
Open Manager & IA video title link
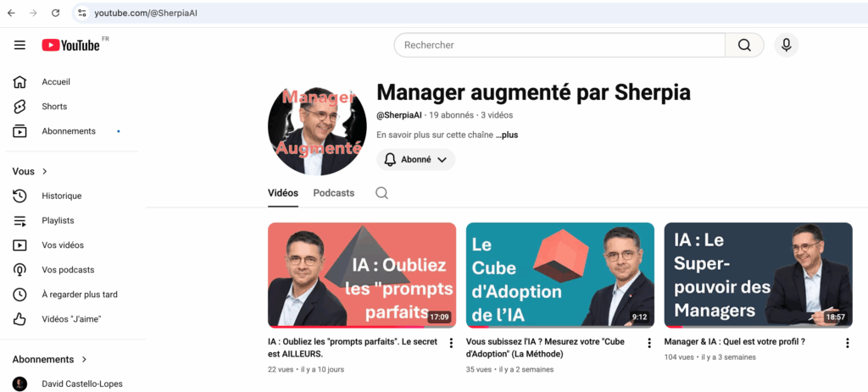click(x=734, y=342)
